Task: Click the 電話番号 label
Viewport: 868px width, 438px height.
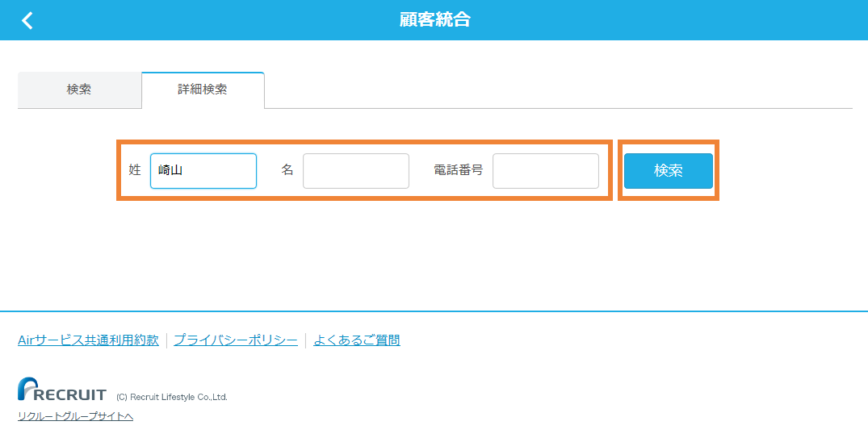Action: point(459,170)
